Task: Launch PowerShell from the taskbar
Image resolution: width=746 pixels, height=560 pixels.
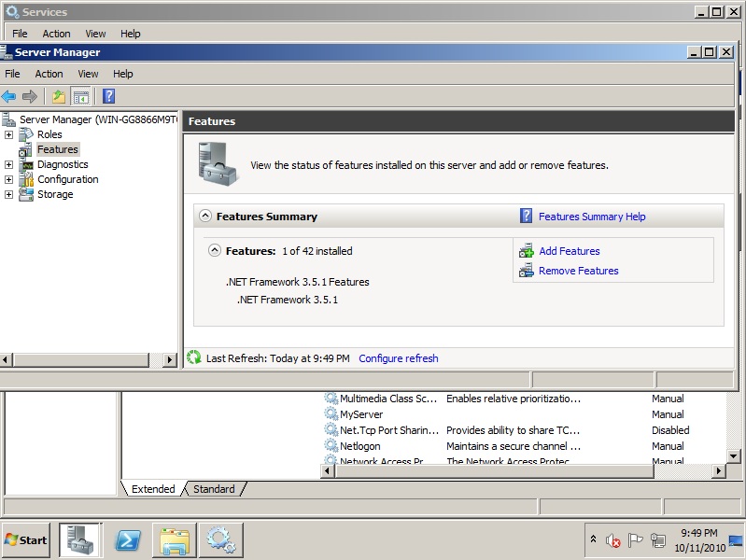Action: (x=128, y=540)
